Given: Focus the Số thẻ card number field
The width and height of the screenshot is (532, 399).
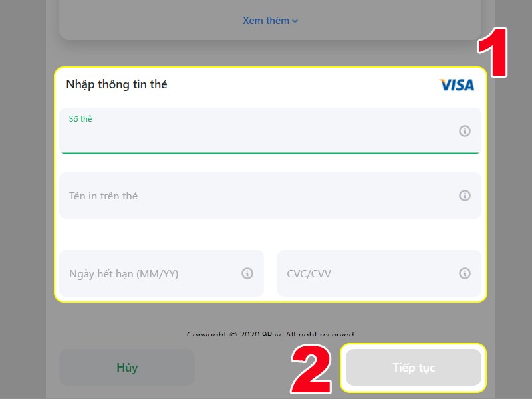Looking at the screenshot, I should click(x=270, y=131).
